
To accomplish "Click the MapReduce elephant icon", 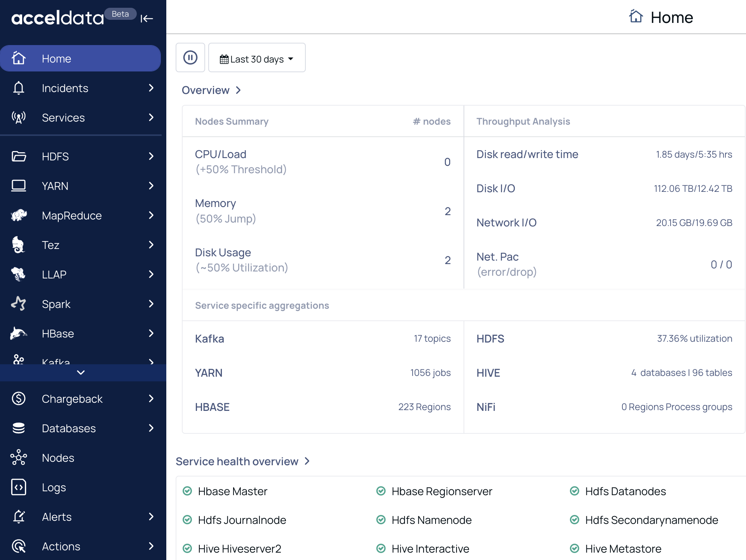I will tap(19, 215).
